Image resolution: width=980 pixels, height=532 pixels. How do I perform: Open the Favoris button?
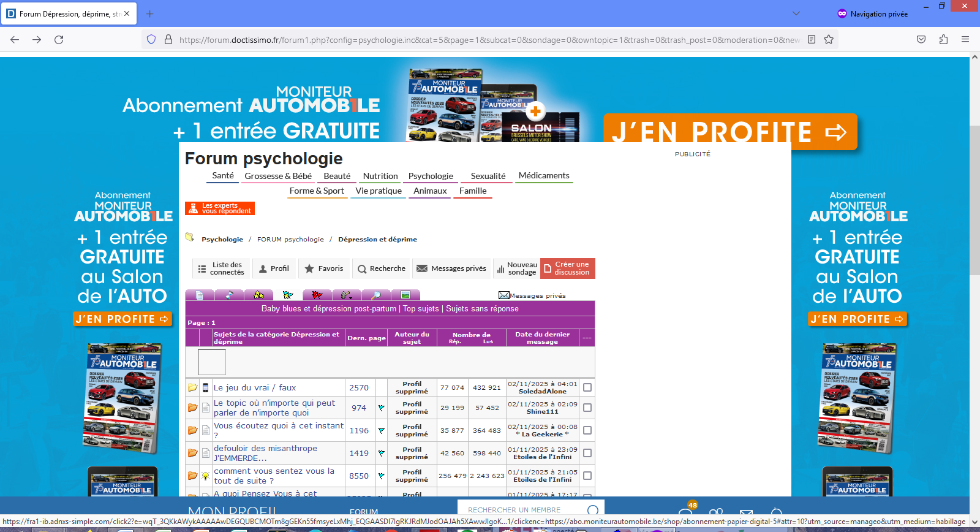pyautogui.click(x=324, y=268)
